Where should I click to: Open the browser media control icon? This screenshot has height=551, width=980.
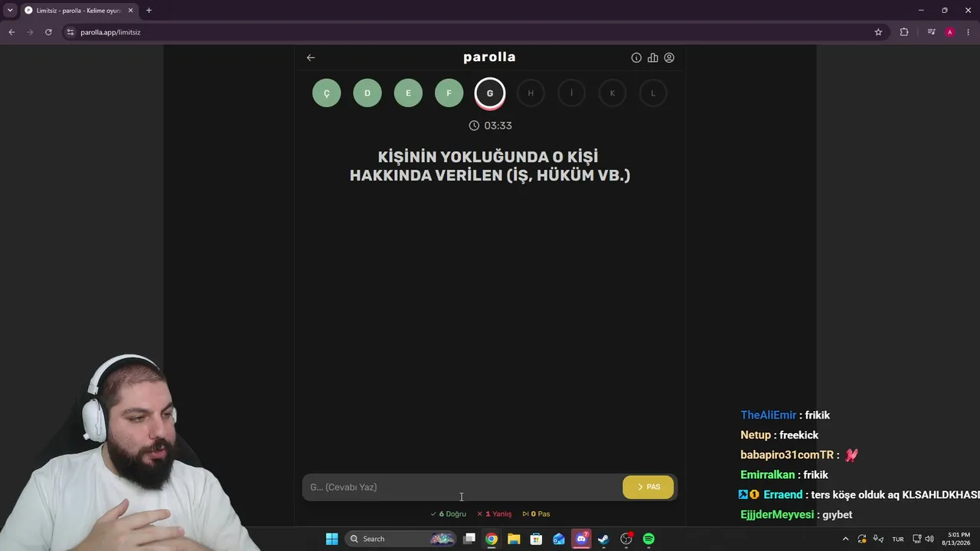(x=931, y=32)
